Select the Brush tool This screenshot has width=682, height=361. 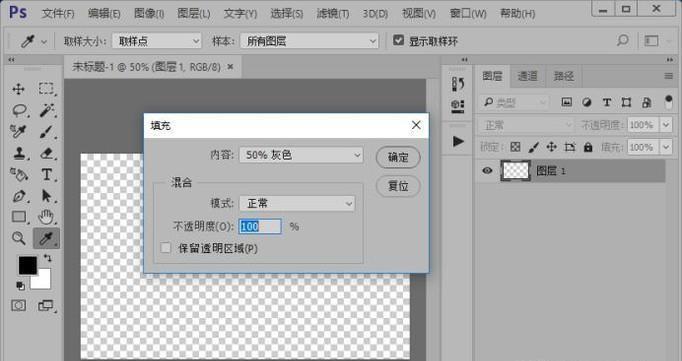[x=47, y=132]
